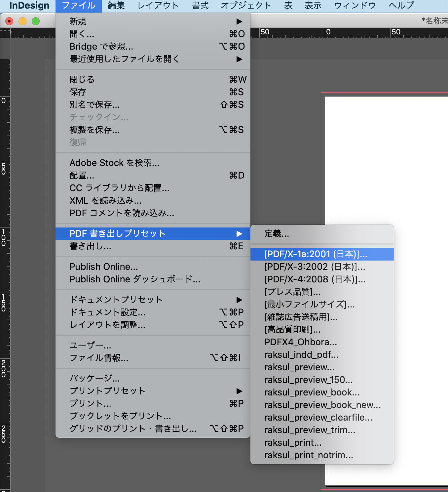
Task: Expand ドキュメントプリセット submenu
Action: tap(153, 300)
